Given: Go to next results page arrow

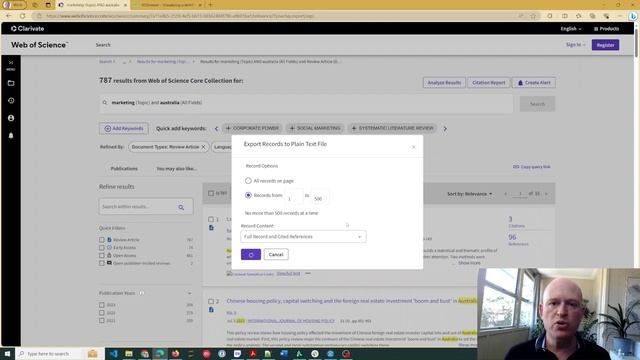Looking at the screenshot, I should (546, 194).
